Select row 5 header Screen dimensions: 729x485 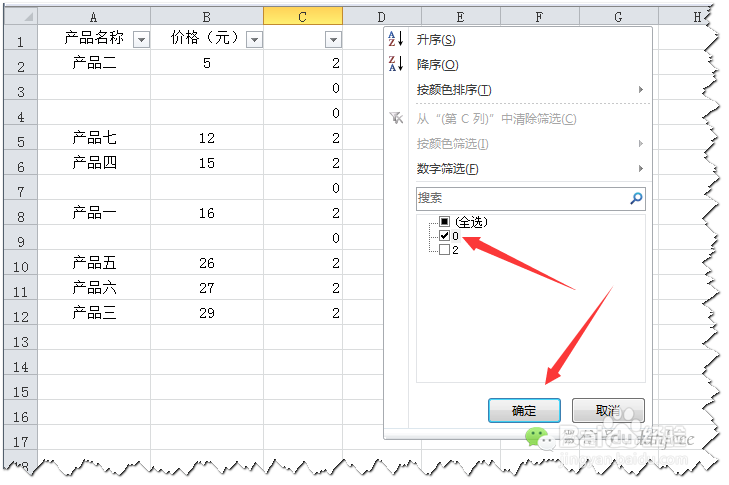tap(21, 138)
